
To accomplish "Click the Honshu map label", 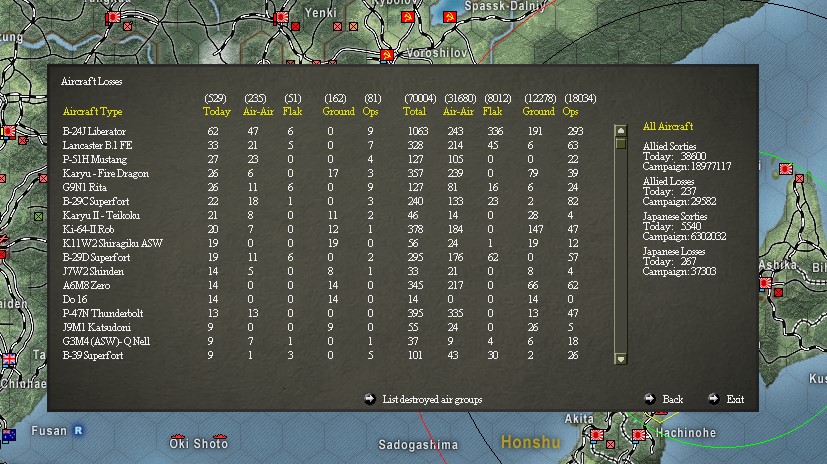I will coord(530,442).
